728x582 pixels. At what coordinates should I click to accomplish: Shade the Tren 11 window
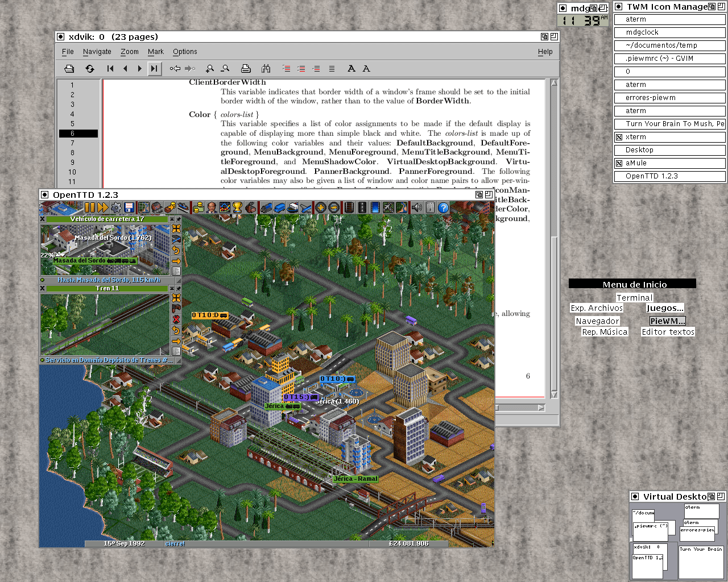point(171,288)
